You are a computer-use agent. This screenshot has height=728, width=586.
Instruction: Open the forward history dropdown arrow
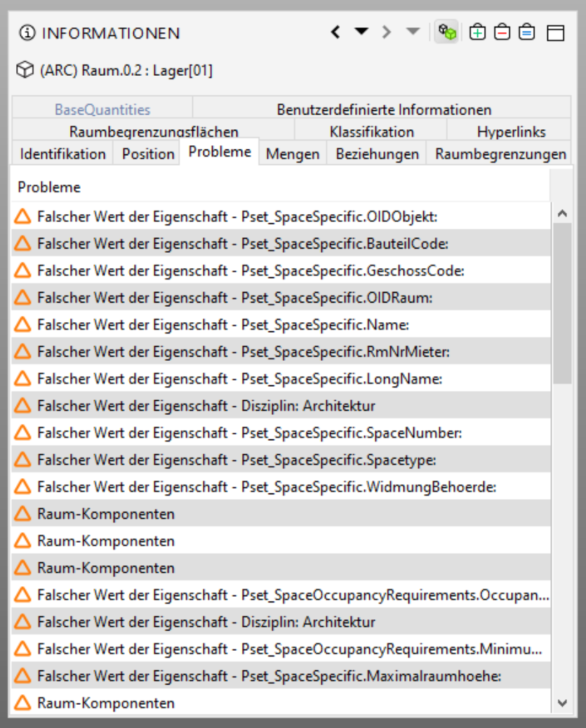[x=413, y=32]
